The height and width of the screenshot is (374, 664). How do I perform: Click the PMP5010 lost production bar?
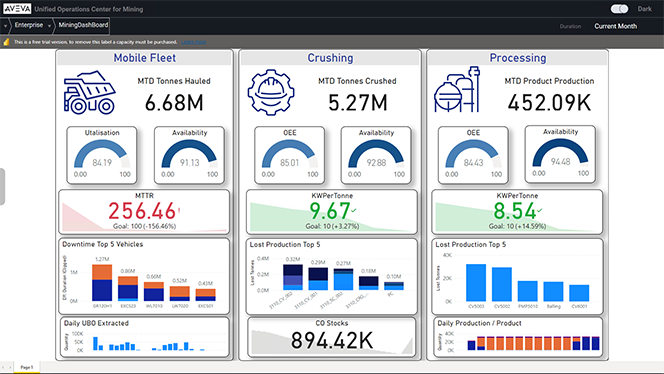528,291
